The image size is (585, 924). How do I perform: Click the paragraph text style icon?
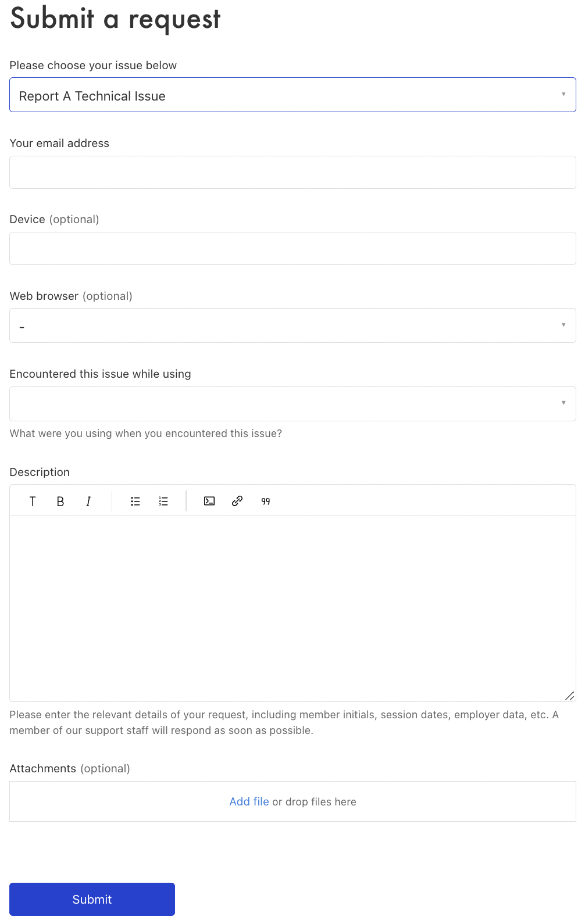[33, 502]
